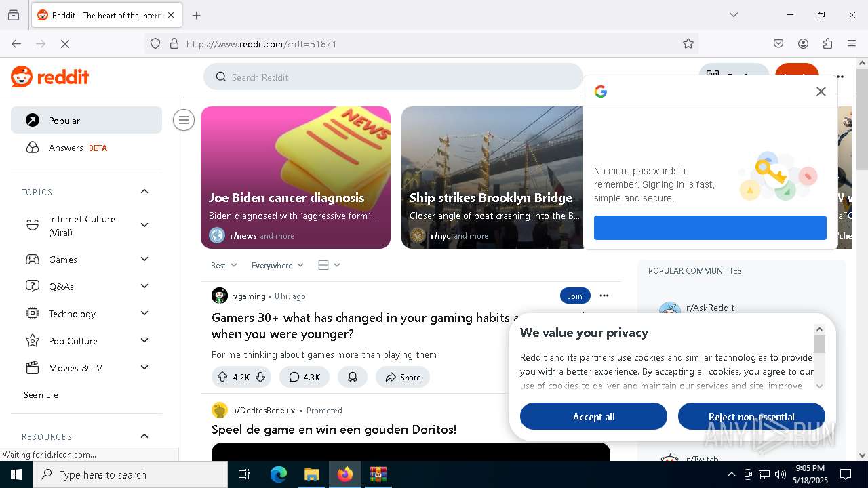Collapse the Topics section
Image resolution: width=868 pixels, height=488 pixels.
point(144,192)
